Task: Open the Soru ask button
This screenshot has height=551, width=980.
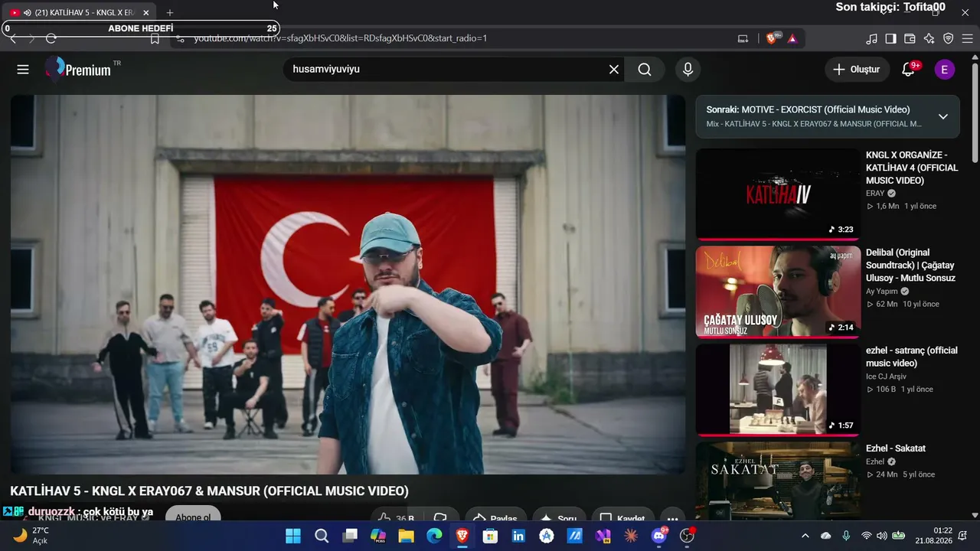Action: (x=559, y=517)
